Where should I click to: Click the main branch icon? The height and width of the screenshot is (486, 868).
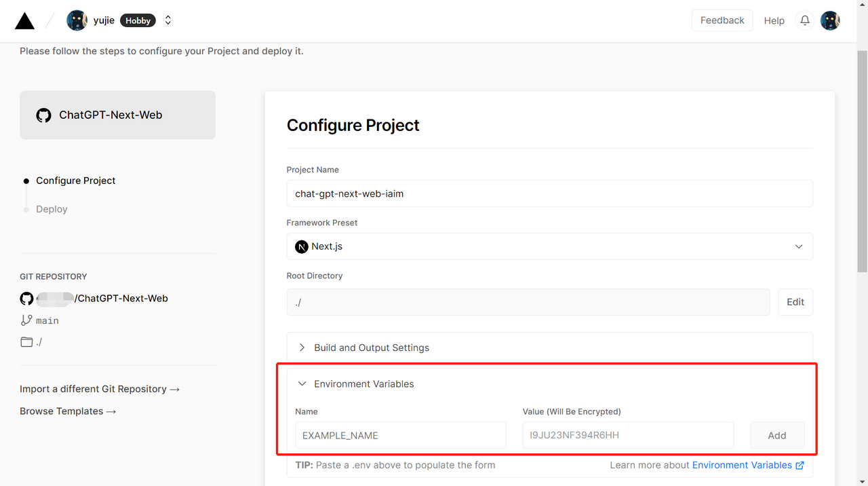click(26, 320)
